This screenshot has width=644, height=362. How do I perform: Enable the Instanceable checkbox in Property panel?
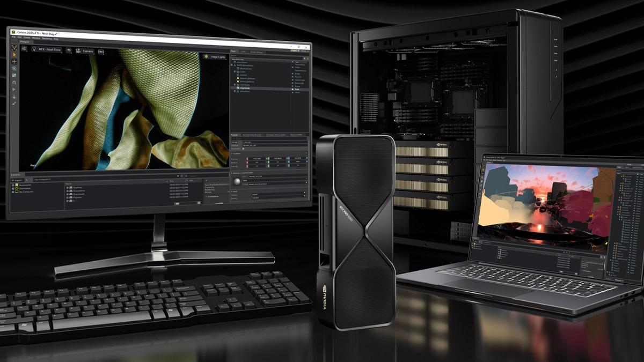[x=243, y=149]
